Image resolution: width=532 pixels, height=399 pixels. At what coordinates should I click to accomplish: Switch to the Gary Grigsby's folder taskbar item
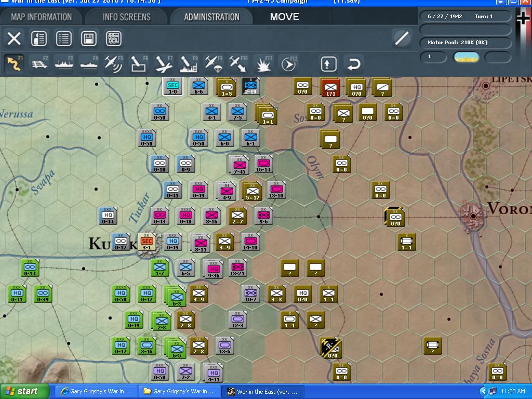179,392
